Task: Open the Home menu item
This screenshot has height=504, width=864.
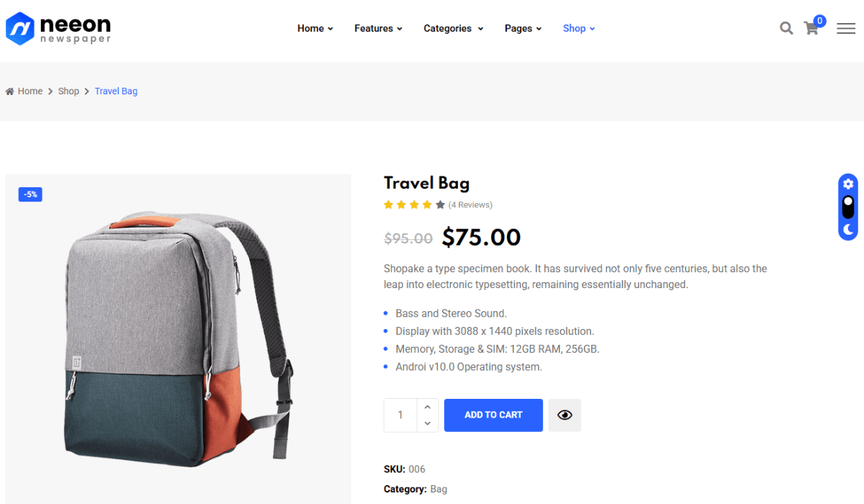Action: click(315, 28)
